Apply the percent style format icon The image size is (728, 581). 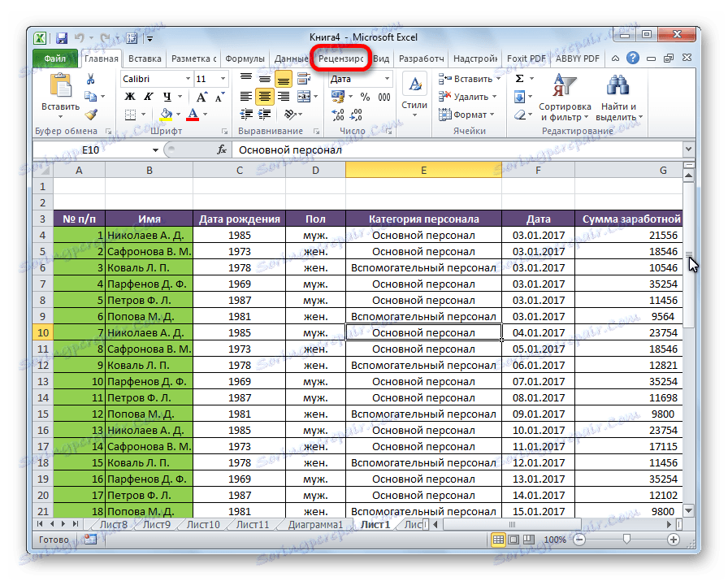pyautogui.click(x=364, y=97)
